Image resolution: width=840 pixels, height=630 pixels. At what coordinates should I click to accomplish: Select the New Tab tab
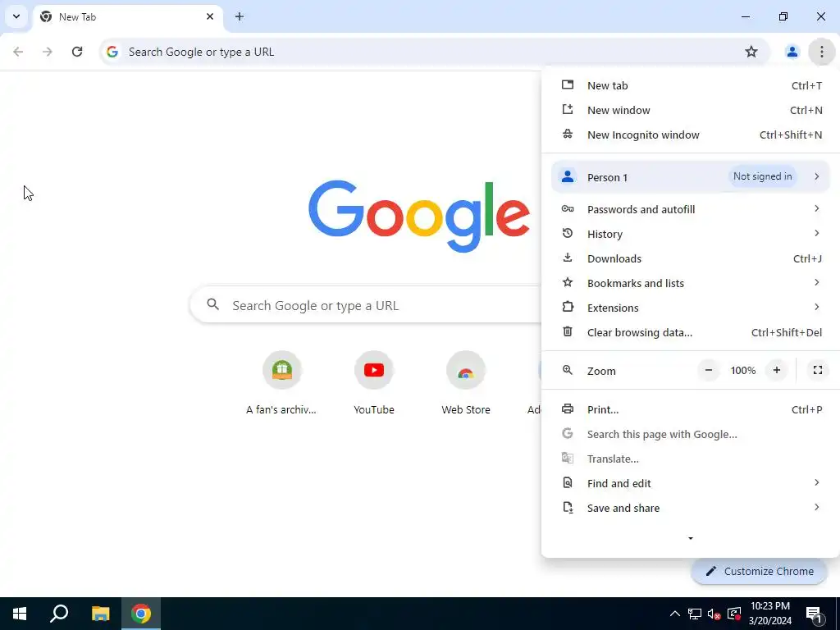(127, 16)
